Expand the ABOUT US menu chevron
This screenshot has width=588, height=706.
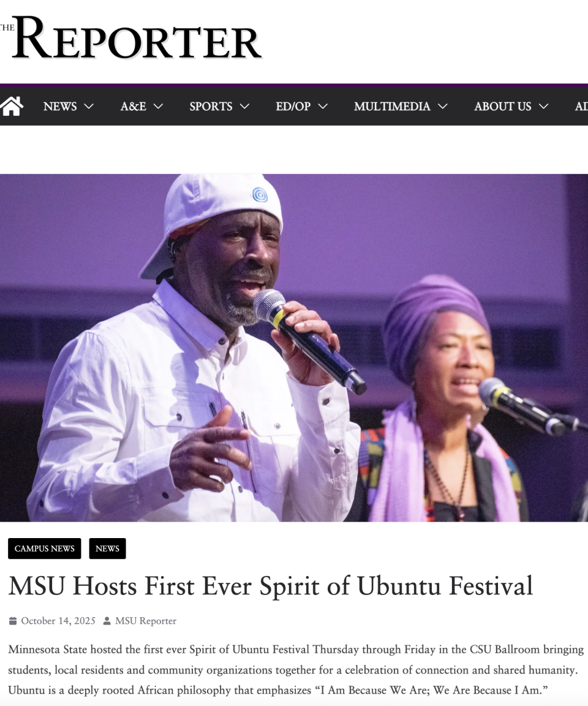click(544, 106)
